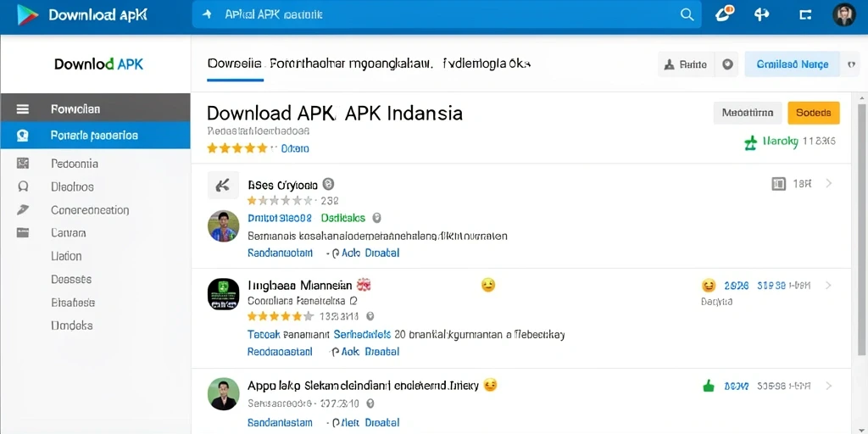868x434 pixels.
Task: Open the blue Drnitot link
Action: (x=280, y=218)
